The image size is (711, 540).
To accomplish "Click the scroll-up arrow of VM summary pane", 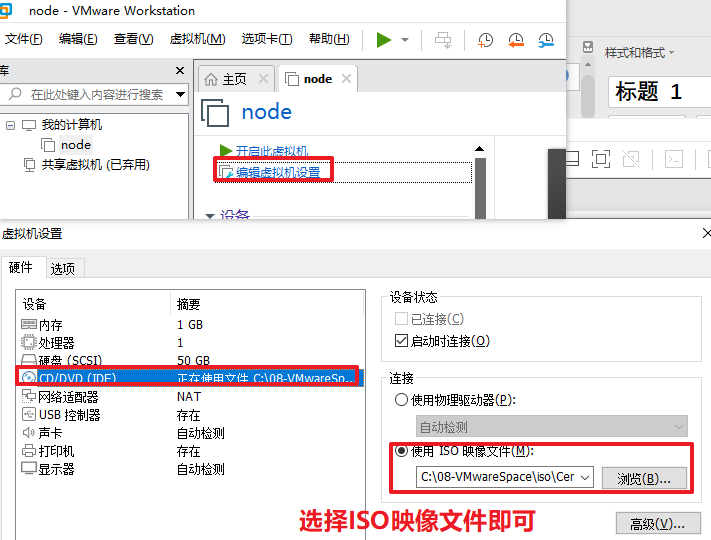I will pyautogui.click(x=479, y=149).
